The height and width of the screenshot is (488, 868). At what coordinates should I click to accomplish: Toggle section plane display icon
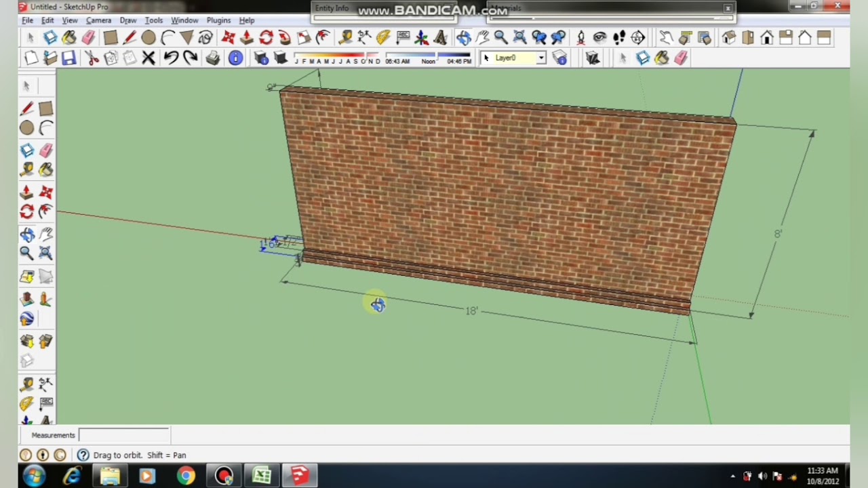(592, 58)
